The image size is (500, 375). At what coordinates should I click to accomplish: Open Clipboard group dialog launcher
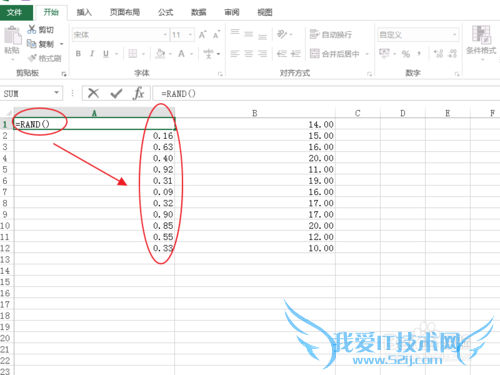pos(64,74)
